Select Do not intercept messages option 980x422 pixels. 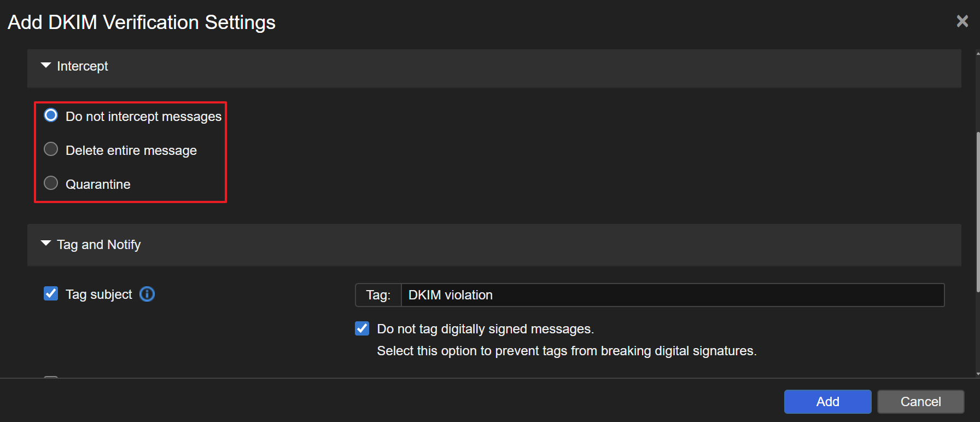coord(51,115)
